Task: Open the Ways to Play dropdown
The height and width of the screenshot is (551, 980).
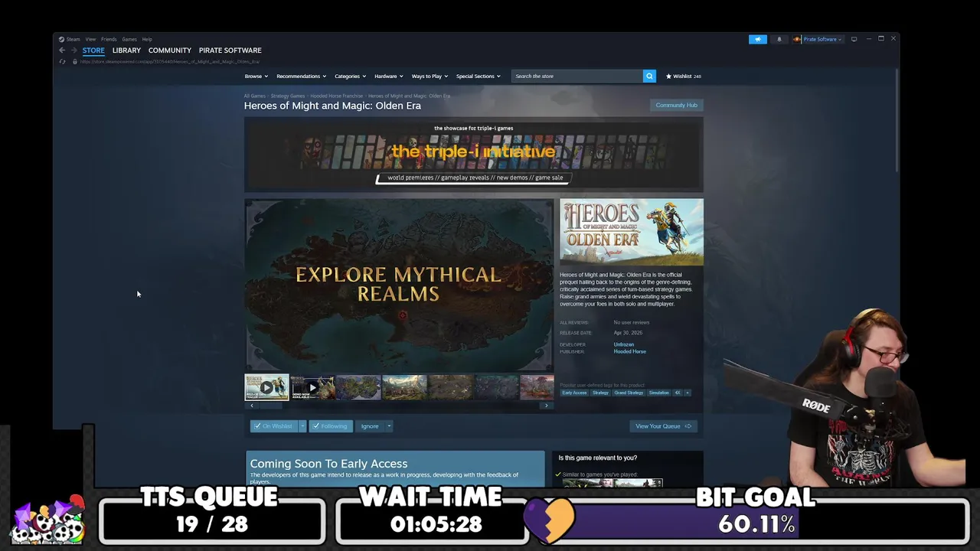Action: click(x=430, y=76)
